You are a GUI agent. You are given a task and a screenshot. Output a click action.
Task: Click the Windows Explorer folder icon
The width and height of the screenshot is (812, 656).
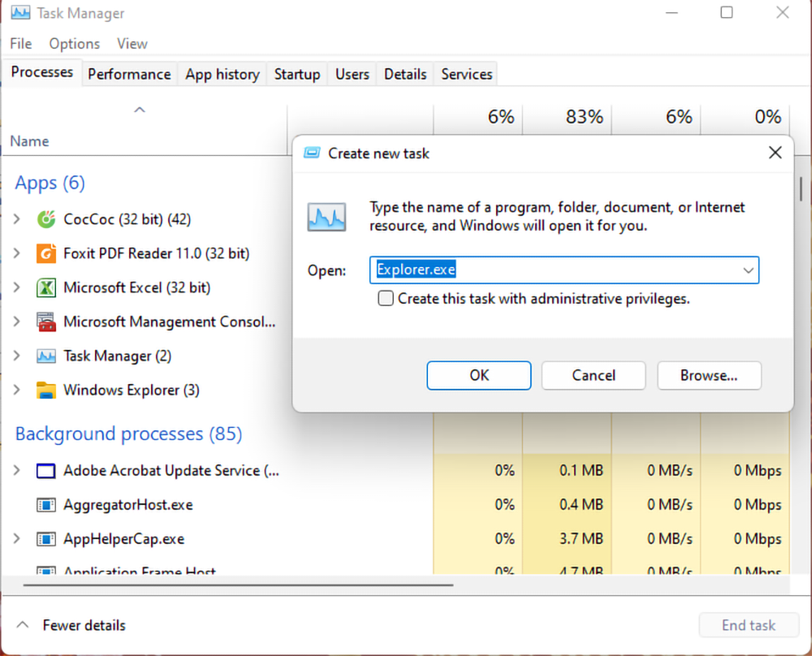46,391
